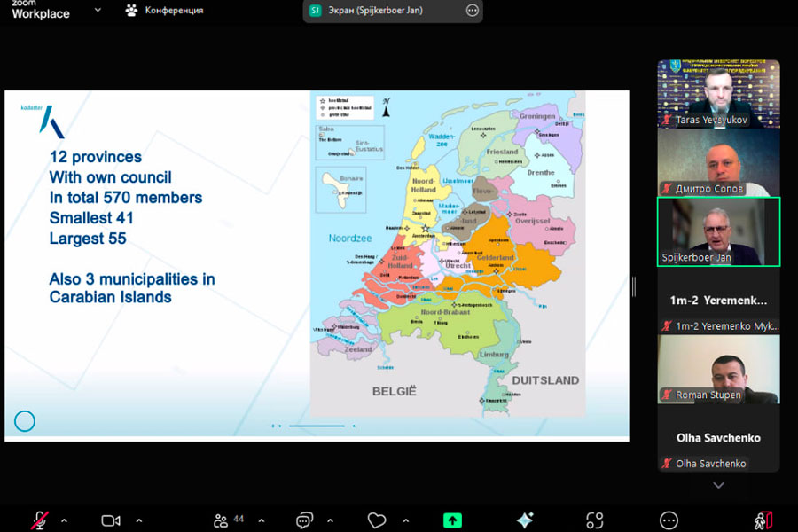Click muted mic icon on Olha Savchenko

point(667,463)
